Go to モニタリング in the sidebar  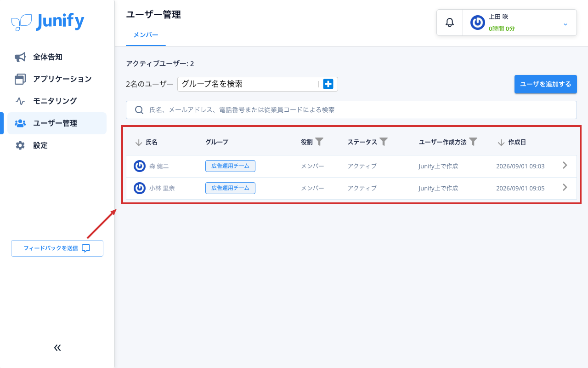coord(57,101)
